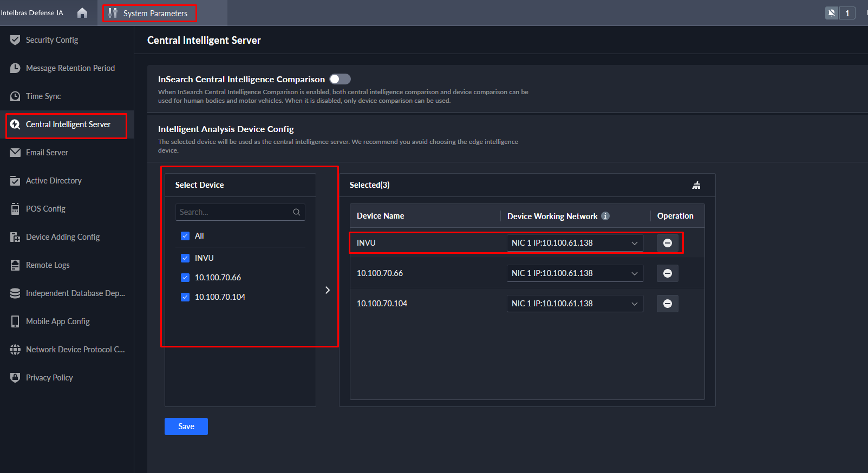Viewport: 868px width, 473px height.
Task: Click the clear-all icon beside Selected(3)
Action: click(x=696, y=185)
